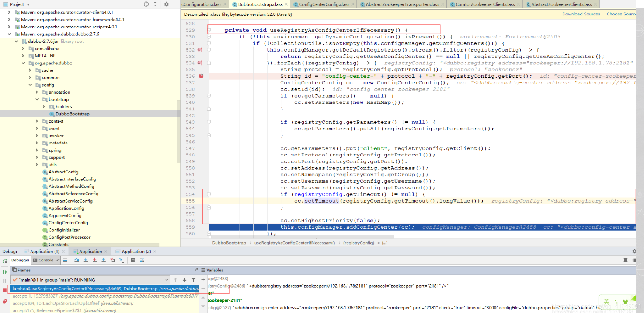This screenshot has width=644, height=313.
Task: Hide the Project panel with minimize dash
Action: pyautogui.click(x=175, y=4)
